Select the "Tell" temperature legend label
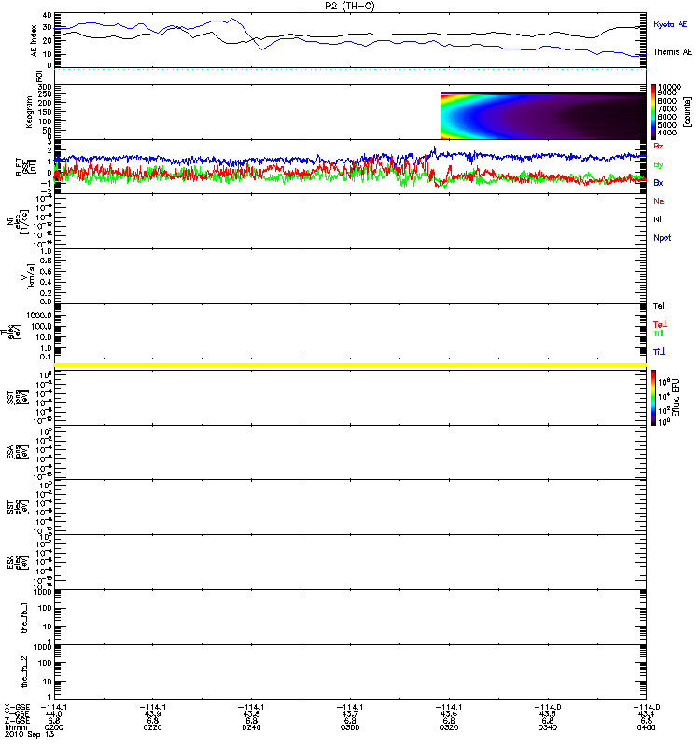This screenshot has height=747, width=700. (x=660, y=306)
